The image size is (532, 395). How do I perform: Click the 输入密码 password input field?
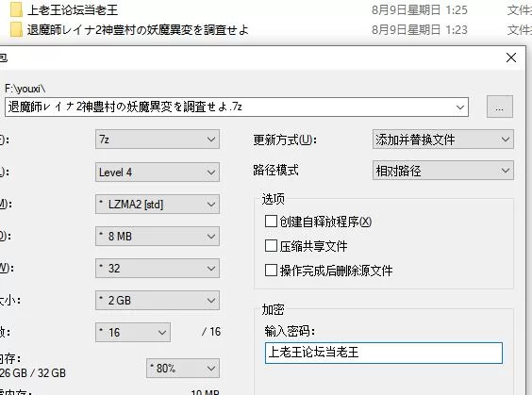[384, 353]
